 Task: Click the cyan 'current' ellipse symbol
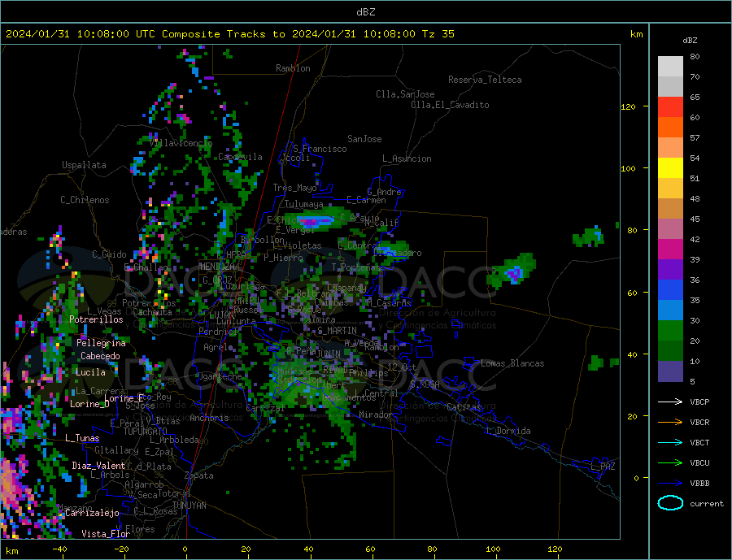(670, 503)
